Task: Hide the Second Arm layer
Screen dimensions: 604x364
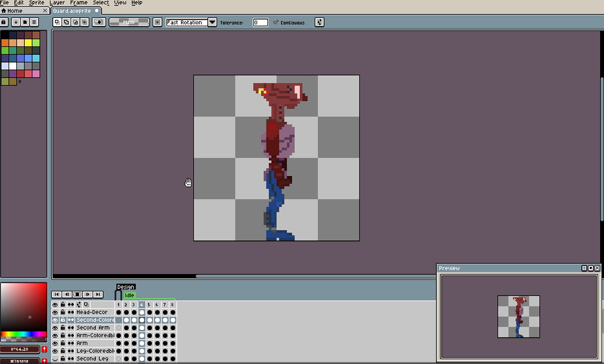Action: pos(55,328)
